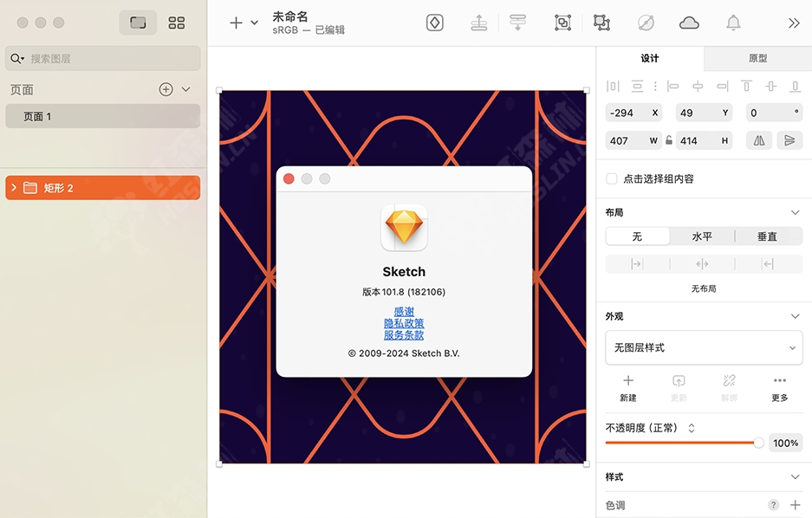
Task: Select 垂直 layout option
Action: pyautogui.click(x=767, y=236)
